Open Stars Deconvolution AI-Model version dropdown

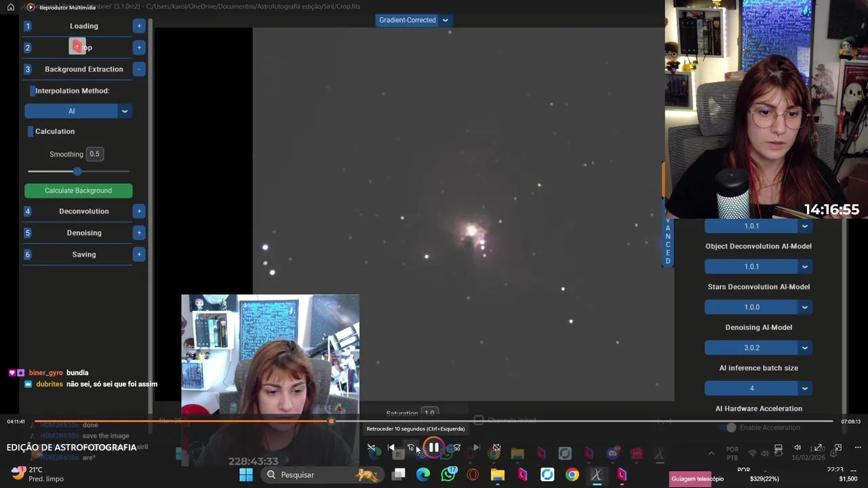(758, 307)
